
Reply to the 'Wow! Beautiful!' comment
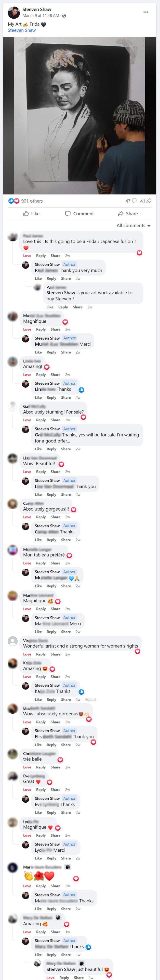click(x=41, y=472)
